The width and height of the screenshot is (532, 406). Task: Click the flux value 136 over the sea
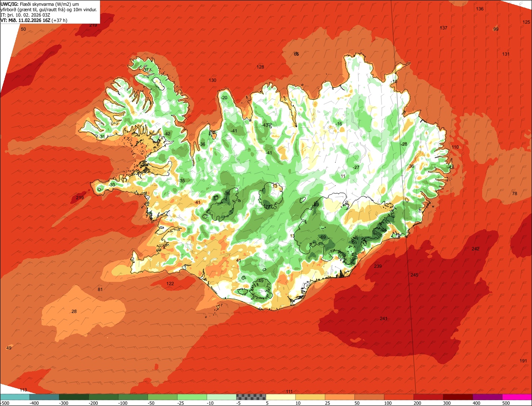[480, 9]
